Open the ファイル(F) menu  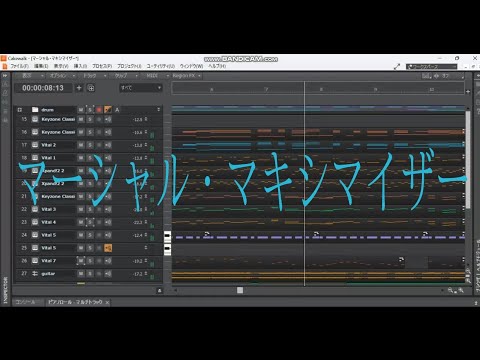[19, 66]
